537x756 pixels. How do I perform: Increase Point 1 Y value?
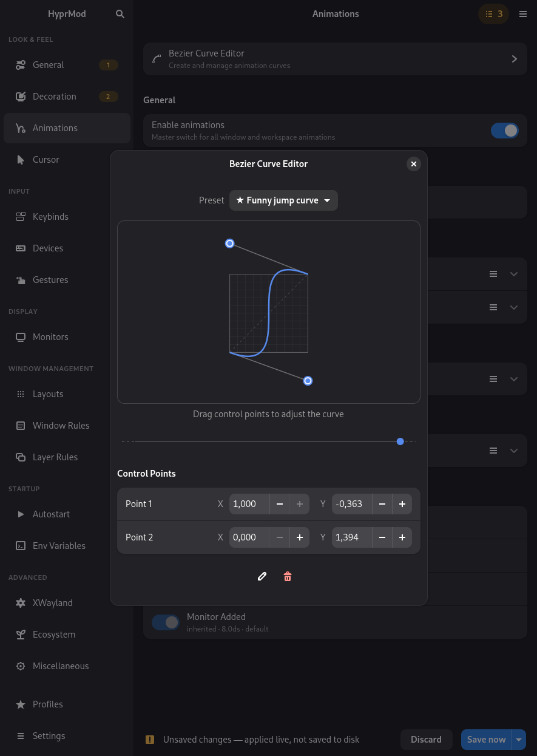402,504
